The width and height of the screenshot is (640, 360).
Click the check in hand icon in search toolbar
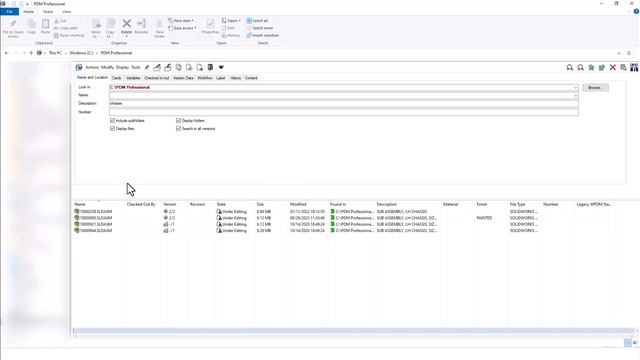(168, 67)
